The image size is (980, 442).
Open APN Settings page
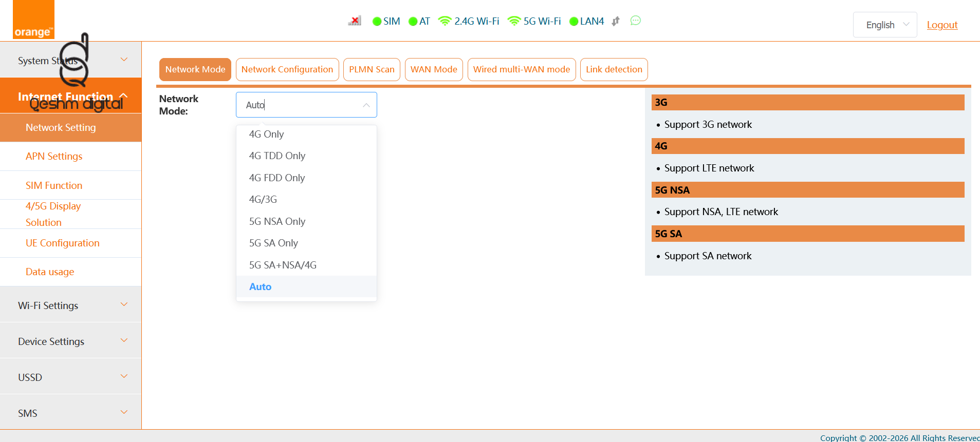point(71,156)
